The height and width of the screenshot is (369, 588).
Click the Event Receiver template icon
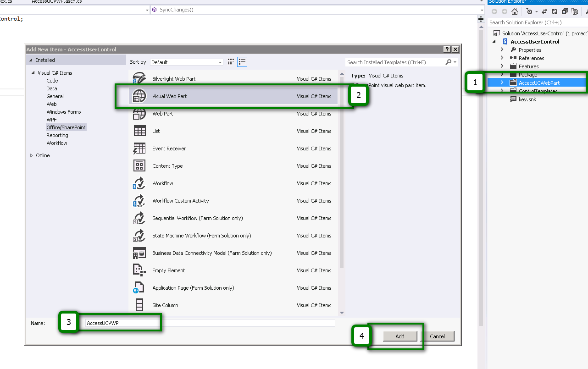[x=139, y=148]
